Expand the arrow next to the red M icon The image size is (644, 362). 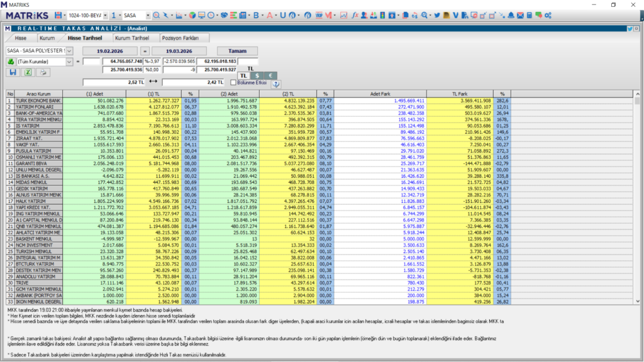(335, 15)
